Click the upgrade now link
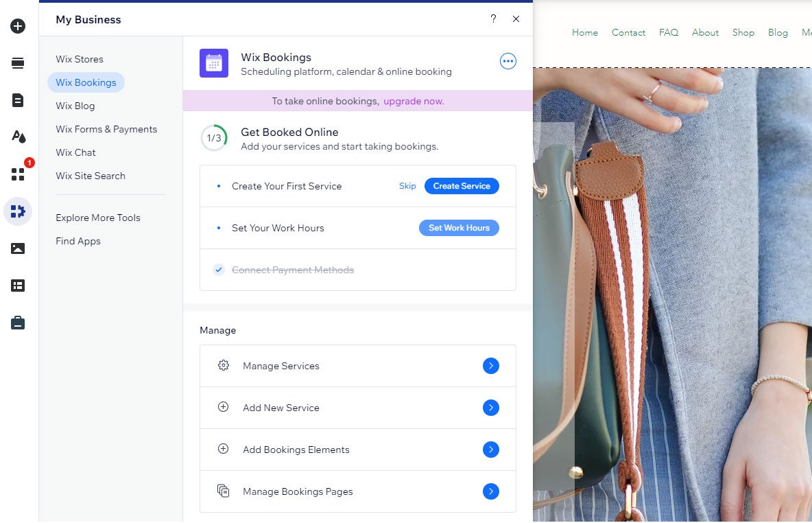The image size is (812, 523). coord(414,101)
